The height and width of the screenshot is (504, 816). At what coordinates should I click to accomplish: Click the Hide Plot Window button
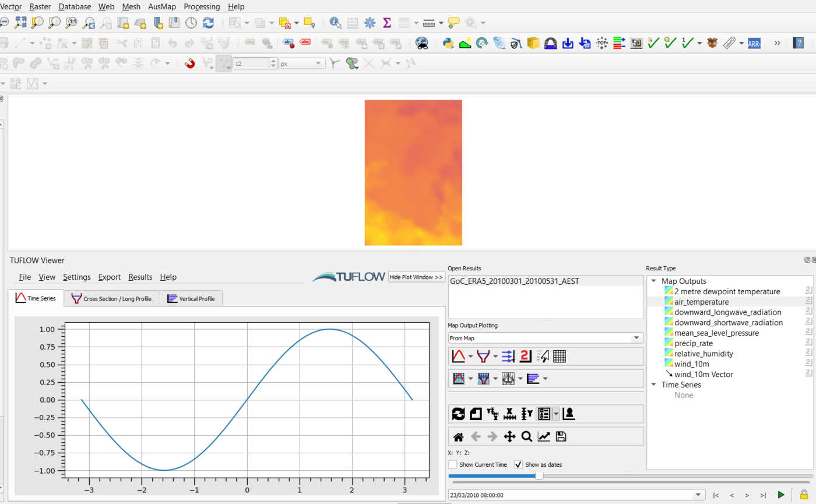(415, 277)
